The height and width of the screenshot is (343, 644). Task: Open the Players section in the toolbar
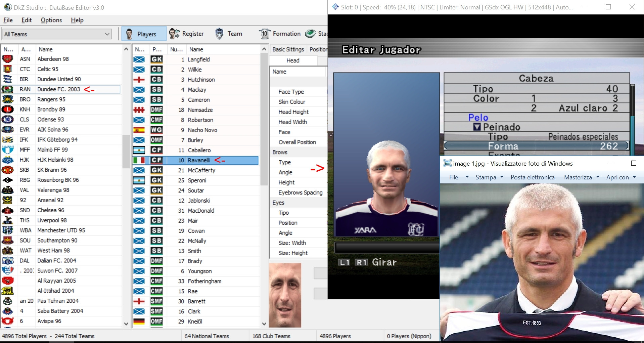point(144,34)
